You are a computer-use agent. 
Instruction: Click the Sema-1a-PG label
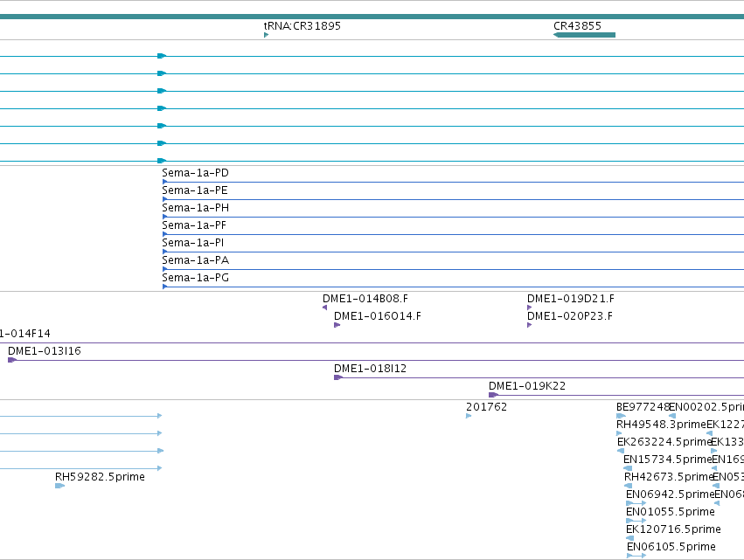click(x=195, y=278)
